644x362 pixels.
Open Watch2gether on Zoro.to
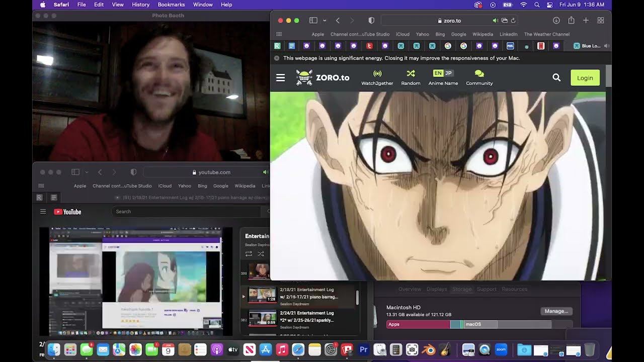coord(377,78)
